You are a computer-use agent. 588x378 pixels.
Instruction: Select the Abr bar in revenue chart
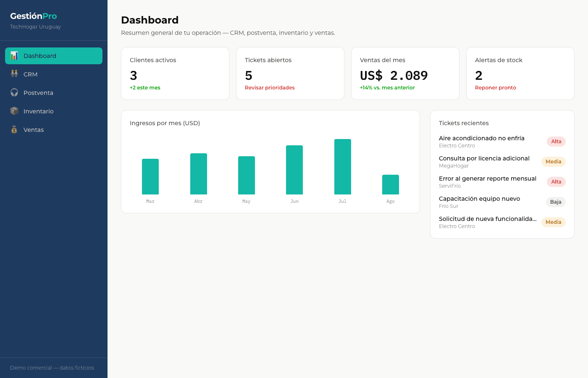[199, 174]
